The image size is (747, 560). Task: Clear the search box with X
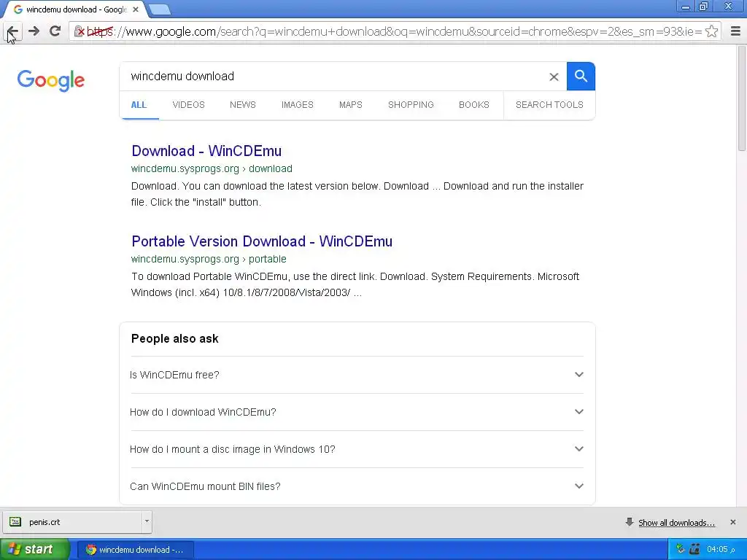coord(554,77)
